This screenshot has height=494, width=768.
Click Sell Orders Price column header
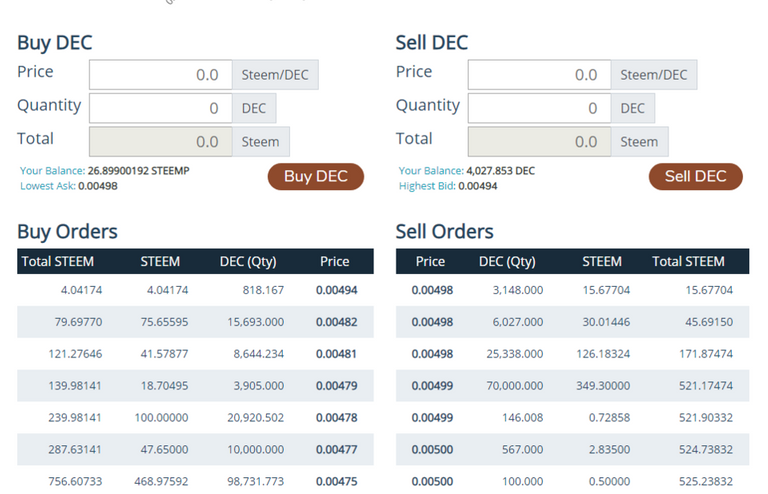click(430, 261)
